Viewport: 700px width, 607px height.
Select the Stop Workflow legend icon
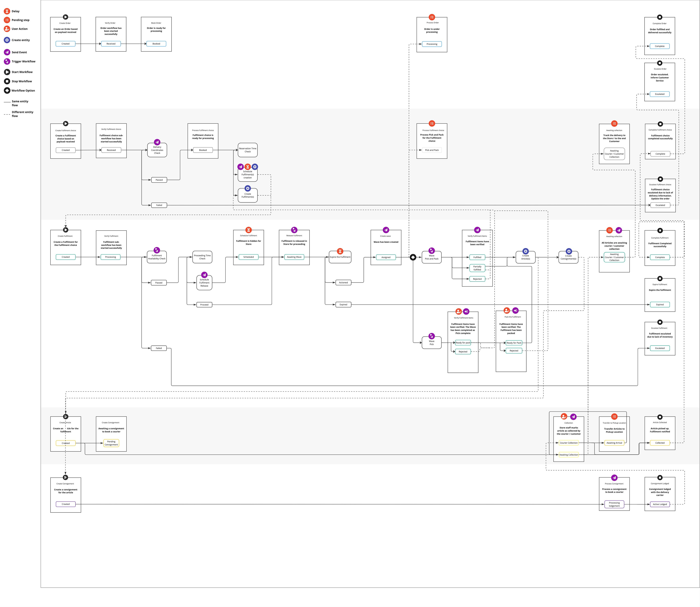[x=7, y=81]
